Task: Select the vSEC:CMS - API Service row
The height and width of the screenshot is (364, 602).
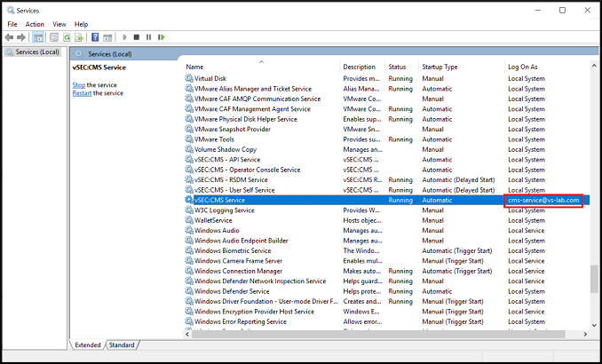Action: 386,159
